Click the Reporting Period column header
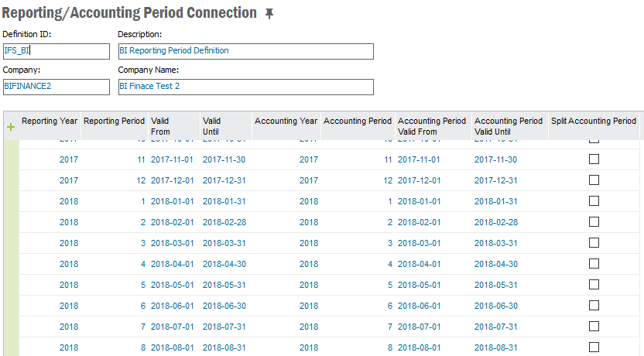The image size is (644, 356). 114,122
